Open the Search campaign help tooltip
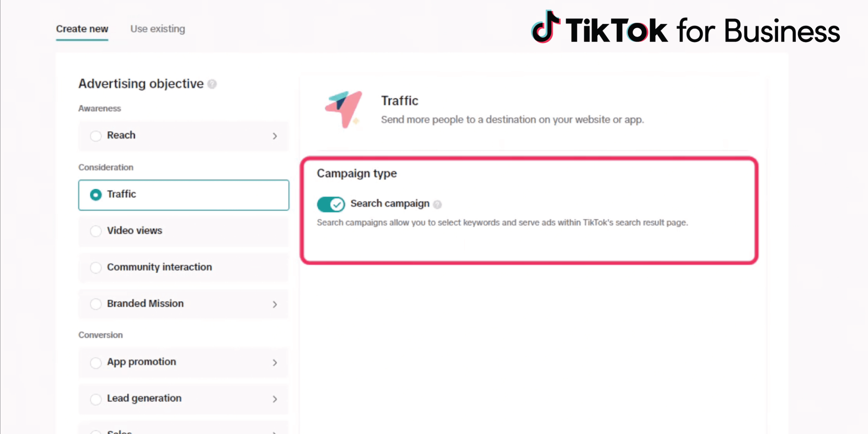 437,204
